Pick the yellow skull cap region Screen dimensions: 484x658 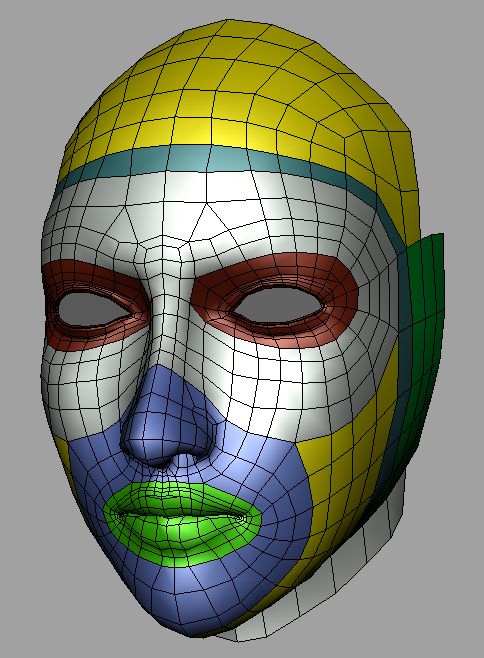(x=235, y=97)
